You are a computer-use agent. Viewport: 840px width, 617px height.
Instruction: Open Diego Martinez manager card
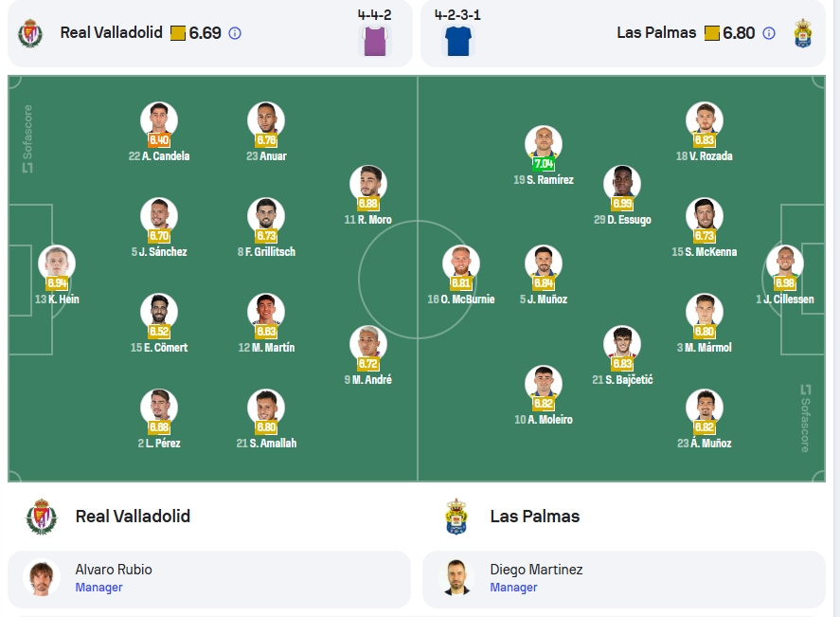[624, 579]
